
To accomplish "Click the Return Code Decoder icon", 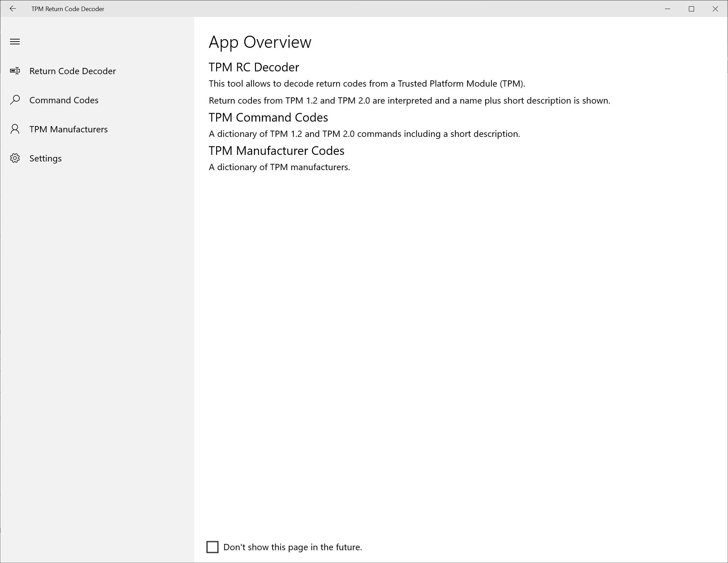I will coord(15,71).
